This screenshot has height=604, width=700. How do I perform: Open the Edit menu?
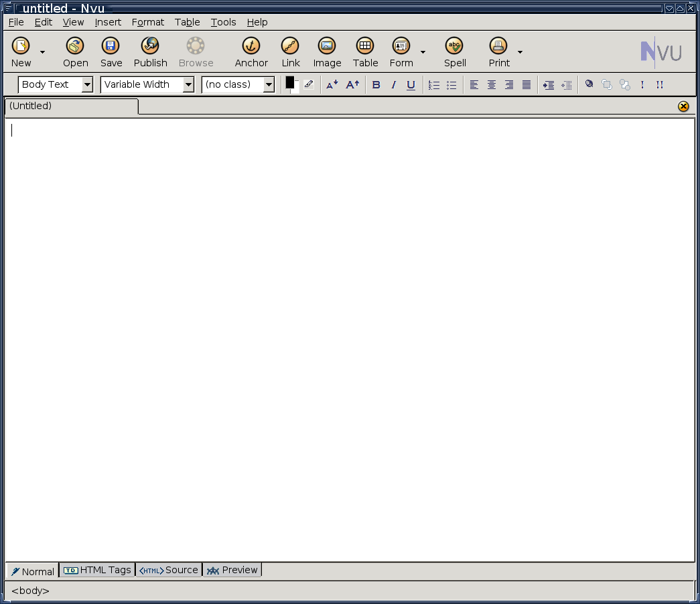[x=44, y=22]
